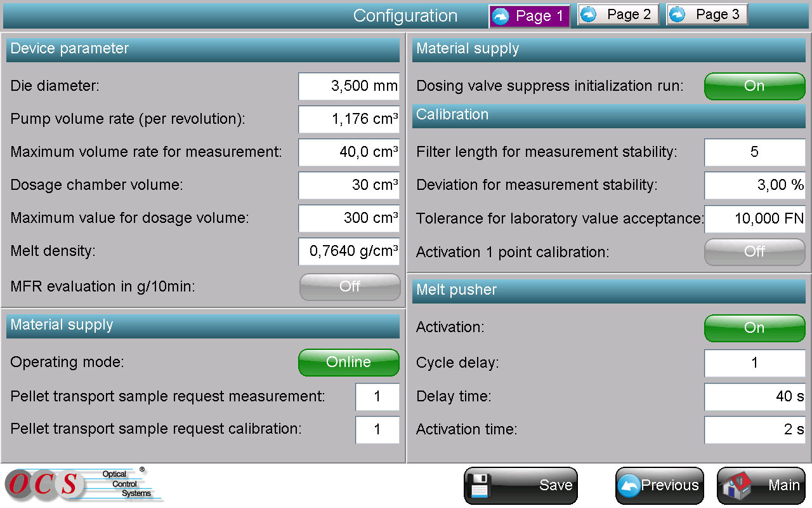Click the Calibration section header
The width and height of the screenshot is (812, 508).
point(609,115)
